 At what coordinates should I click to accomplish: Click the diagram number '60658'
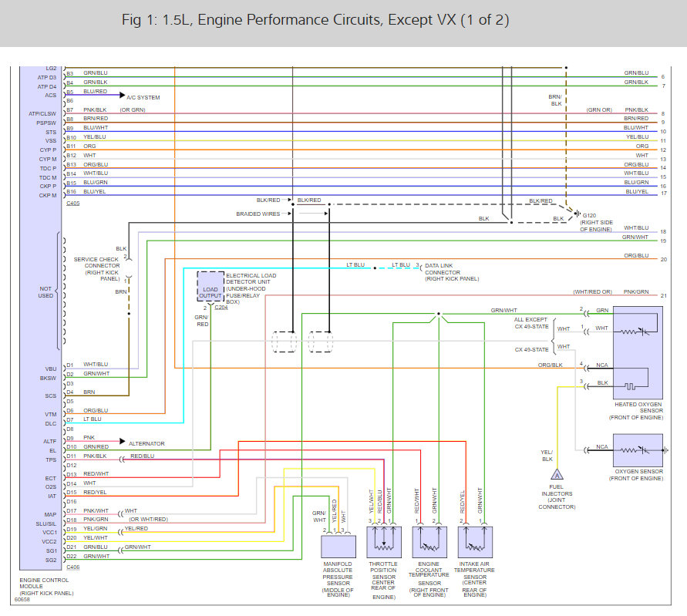click(22, 600)
